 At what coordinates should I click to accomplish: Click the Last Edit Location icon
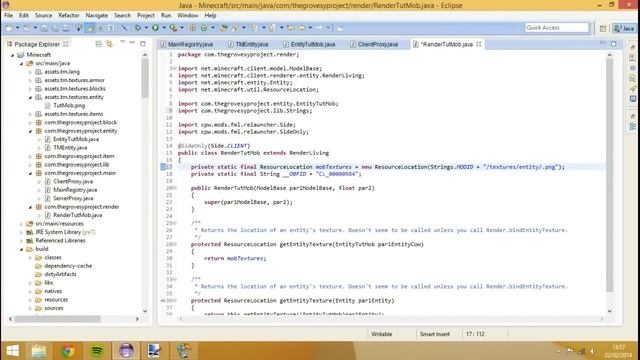click(291, 28)
